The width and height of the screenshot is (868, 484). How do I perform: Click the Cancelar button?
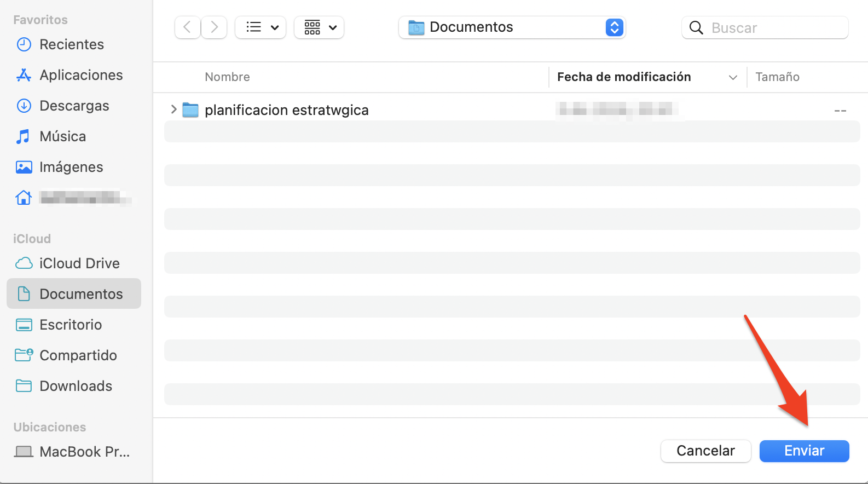coord(705,451)
